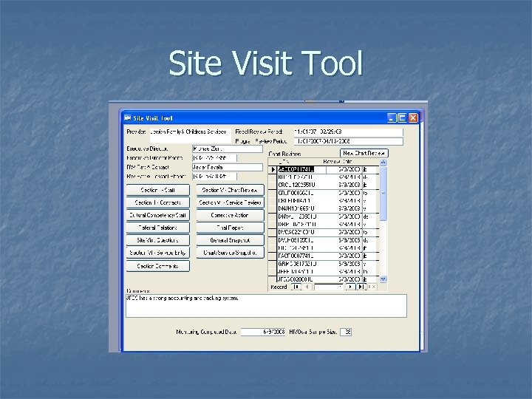Open Section Comments
The width and height of the screenshot is (532, 399).
(158, 266)
